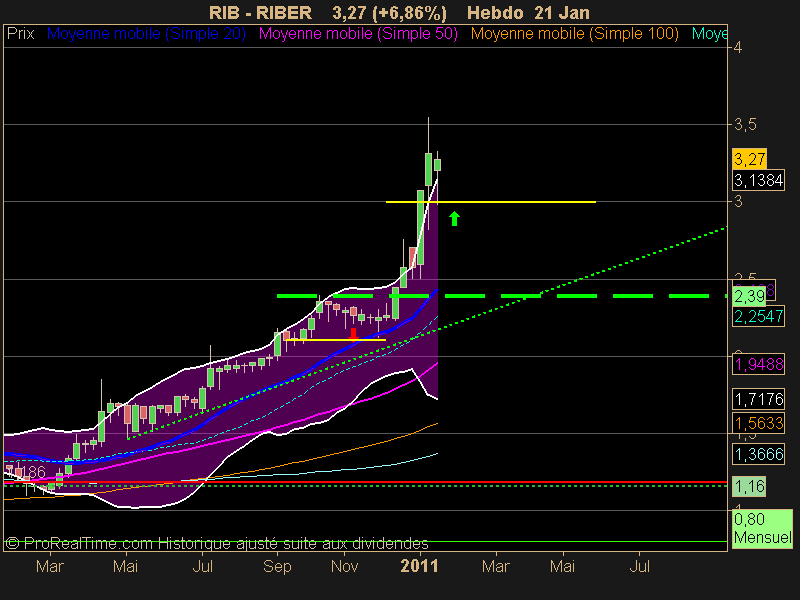Image resolution: width=800 pixels, height=600 pixels.
Task: Click the white 1,7176 value label
Action: pos(758,399)
